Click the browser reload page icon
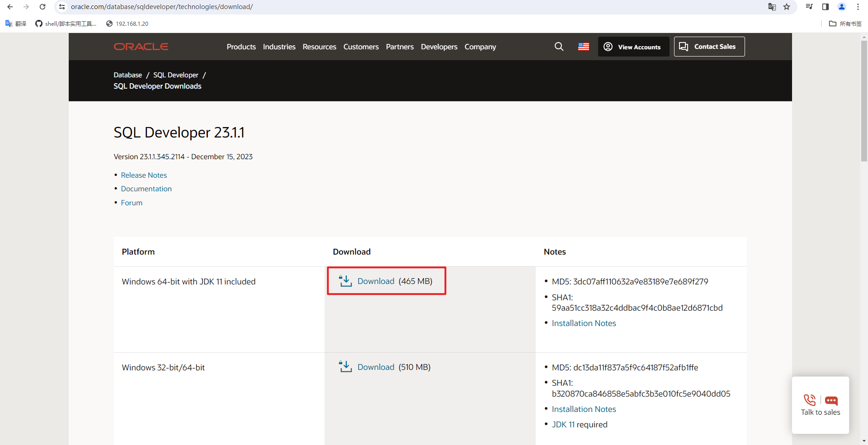Viewport: 868px width, 445px height. [x=42, y=7]
